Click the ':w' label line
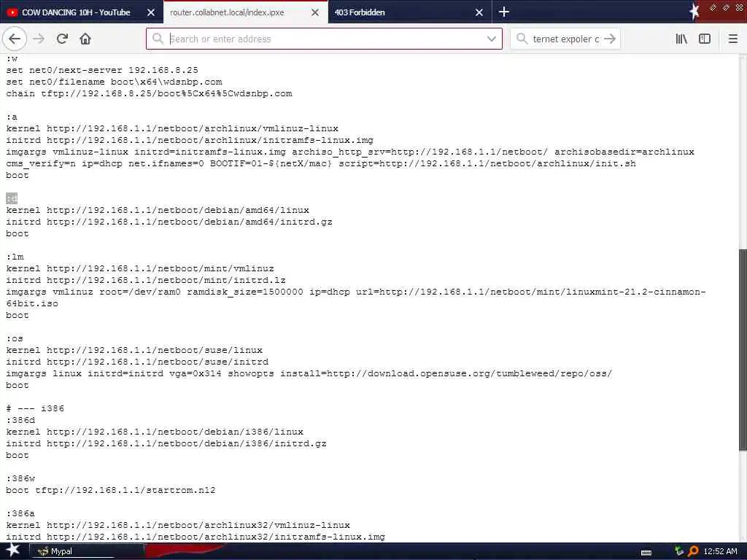Viewport: 747px width, 560px height. point(12,58)
